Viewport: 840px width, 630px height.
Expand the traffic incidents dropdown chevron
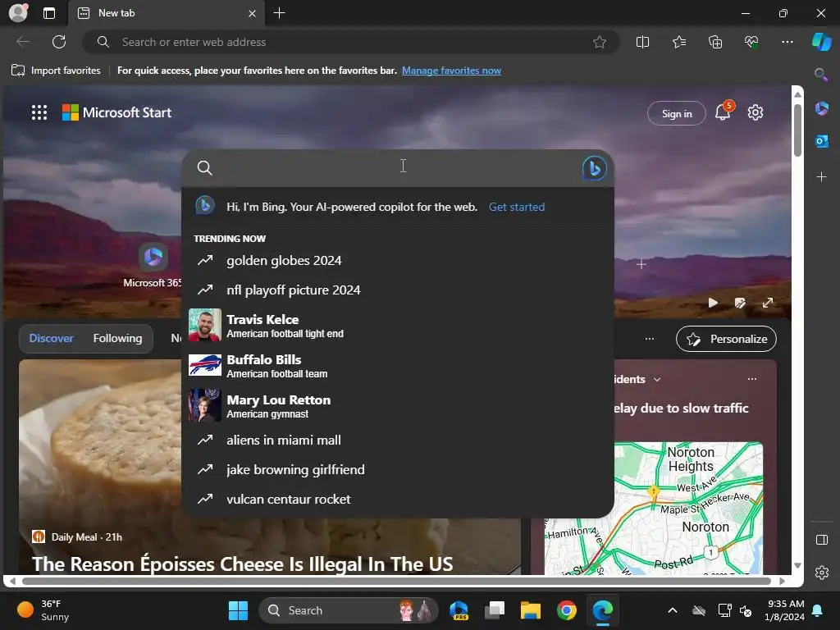pos(657,379)
